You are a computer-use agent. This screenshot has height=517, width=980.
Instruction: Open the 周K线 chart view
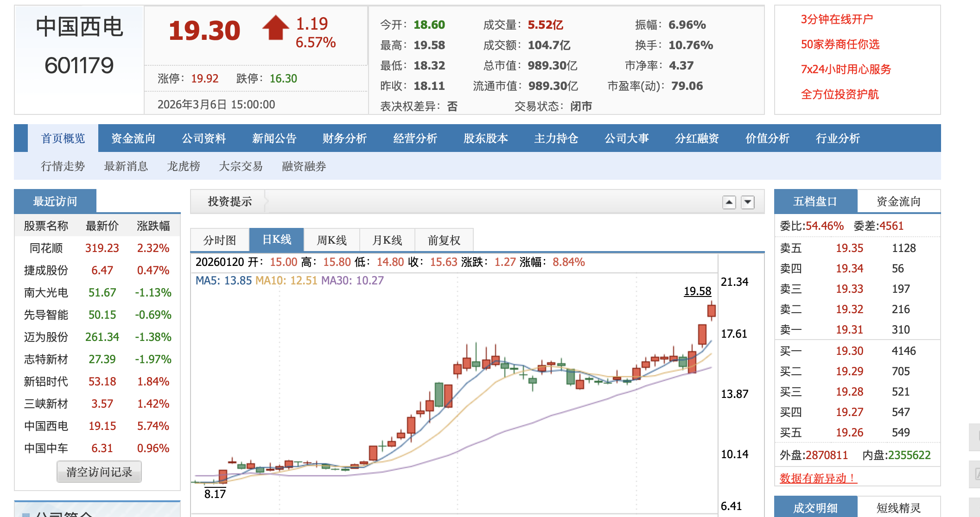pos(331,240)
